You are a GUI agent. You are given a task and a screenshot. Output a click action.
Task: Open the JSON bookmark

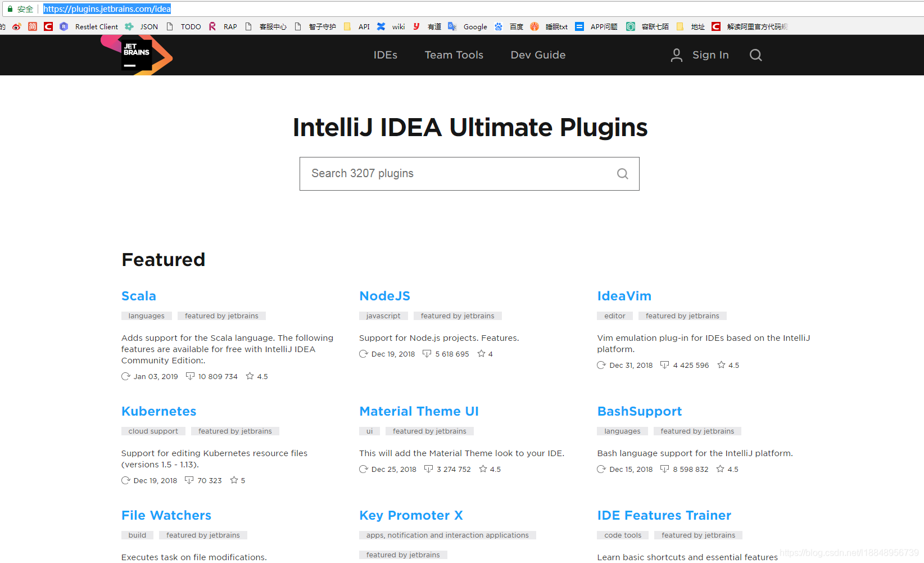(141, 26)
